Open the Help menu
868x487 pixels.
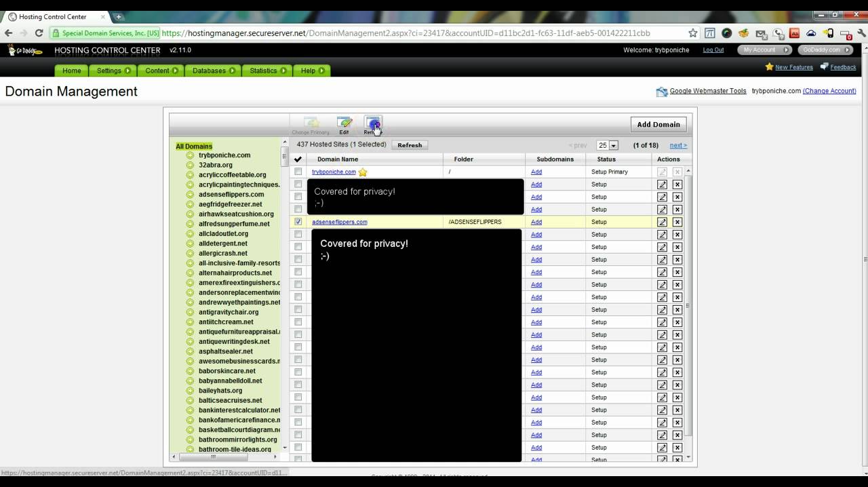tap(313, 71)
